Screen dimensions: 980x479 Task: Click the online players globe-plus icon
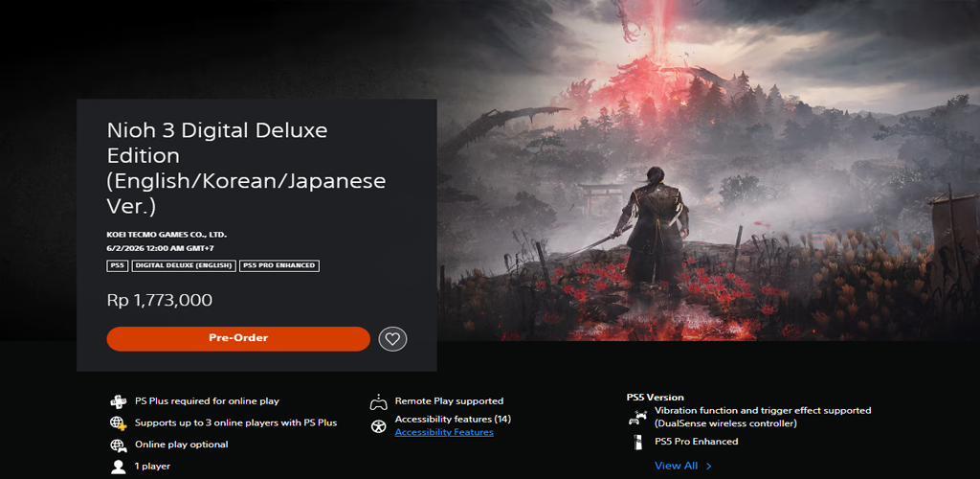pyautogui.click(x=118, y=423)
